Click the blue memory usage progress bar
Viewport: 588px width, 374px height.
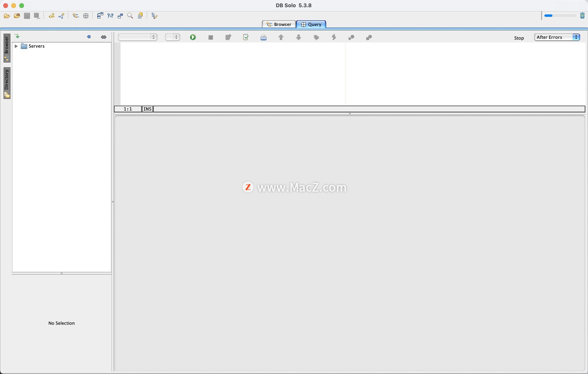560,16
